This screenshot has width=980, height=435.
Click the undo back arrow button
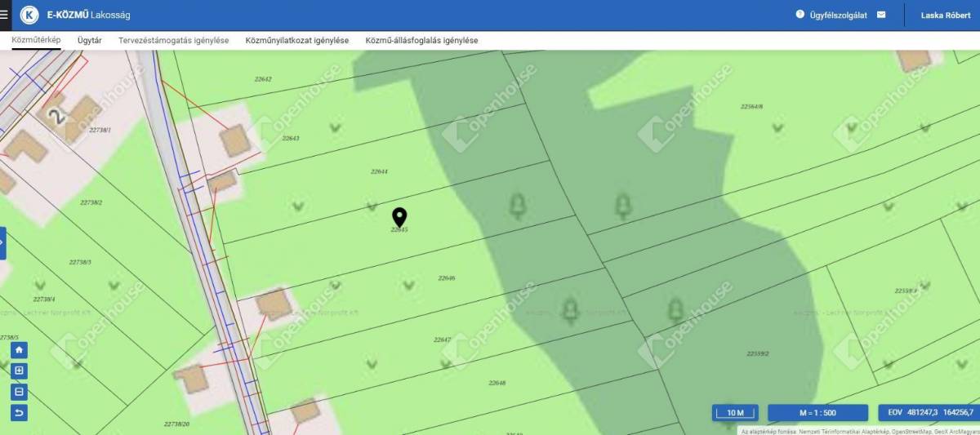coord(20,413)
